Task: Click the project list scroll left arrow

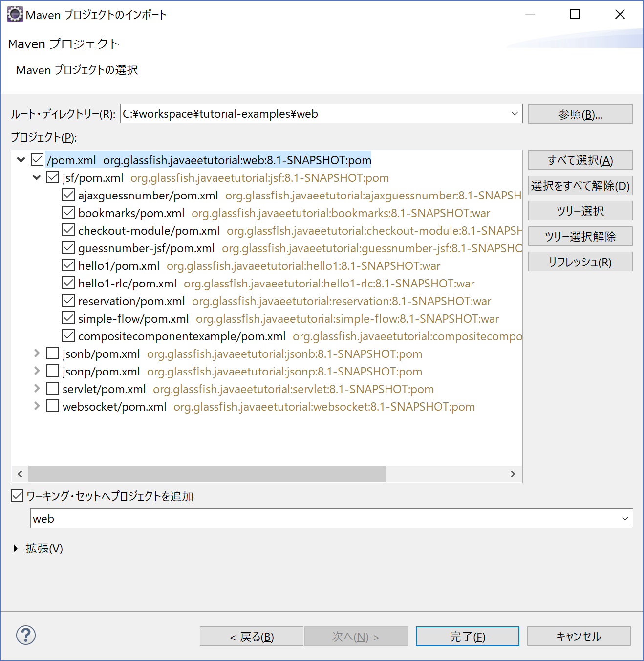Action: [x=20, y=474]
